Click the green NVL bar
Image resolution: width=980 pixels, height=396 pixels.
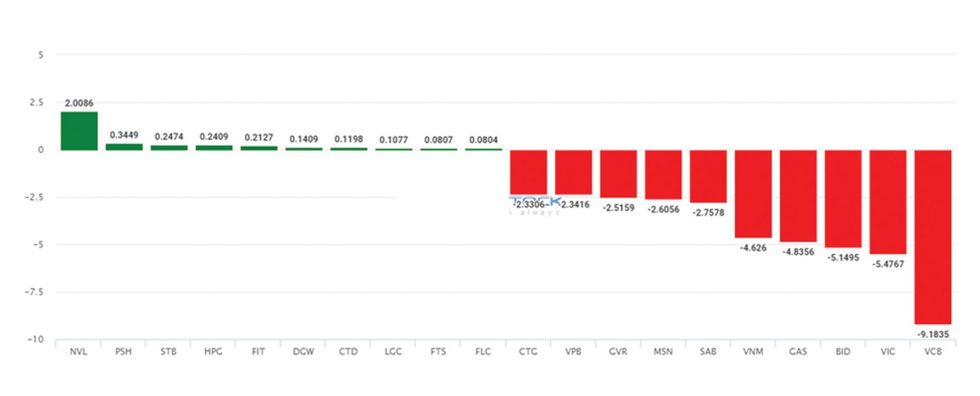(79, 131)
